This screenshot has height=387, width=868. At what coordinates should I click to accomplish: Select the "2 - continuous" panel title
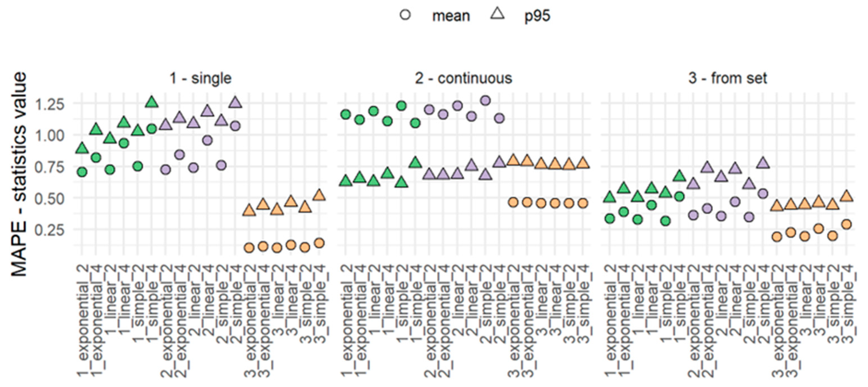[x=464, y=78]
